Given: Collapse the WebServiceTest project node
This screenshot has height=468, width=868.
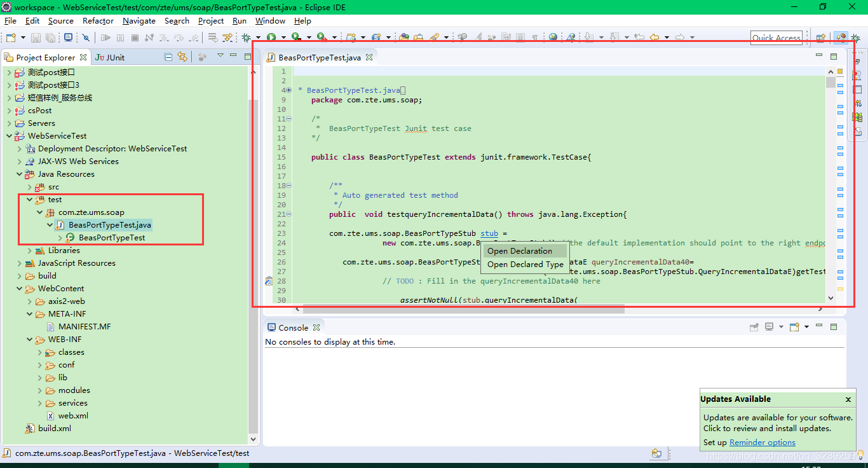Looking at the screenshot, I should [x=9, y=136].
